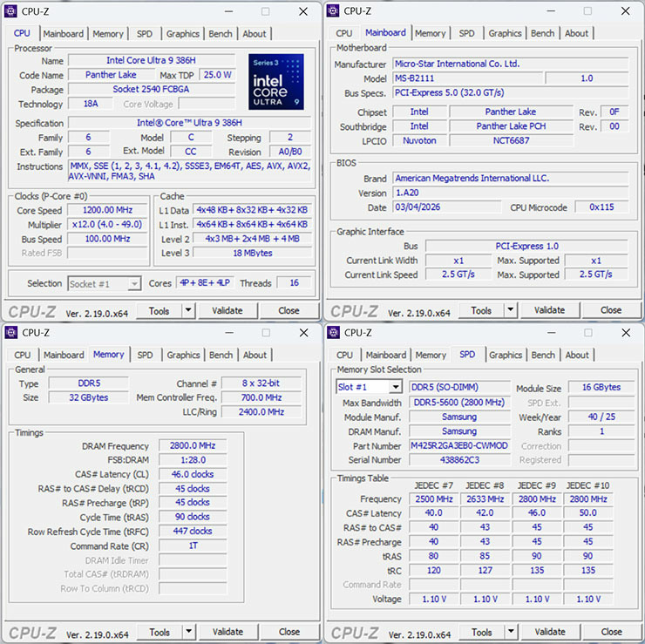The height and width of the screenshot is (644, 645).
Task: Go to the SPD tab in the Memory window
Action: tap(145, 355)
